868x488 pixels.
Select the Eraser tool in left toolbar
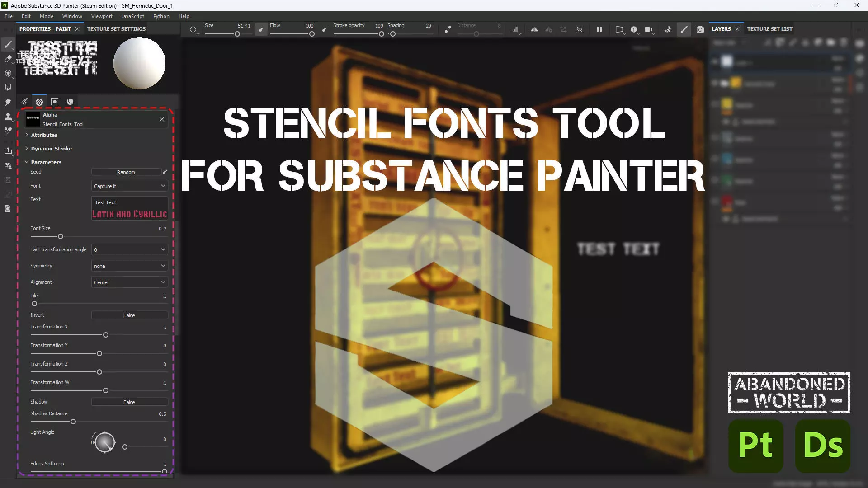tap(8, 59)
